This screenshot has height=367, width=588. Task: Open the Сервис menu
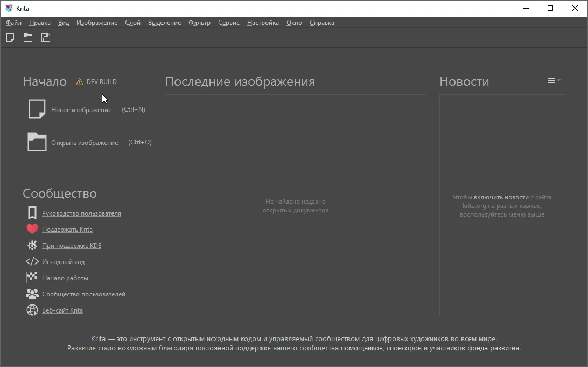(x=229, y=23)
